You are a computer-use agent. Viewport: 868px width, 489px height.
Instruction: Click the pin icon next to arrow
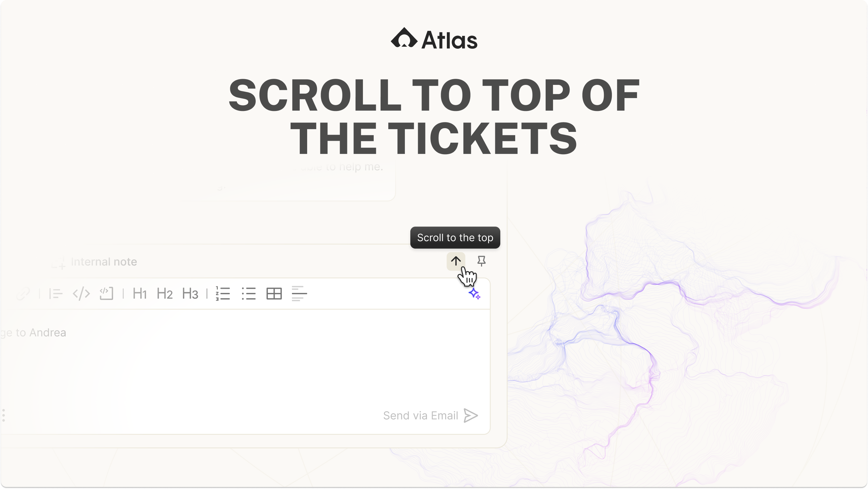point(481,261)
